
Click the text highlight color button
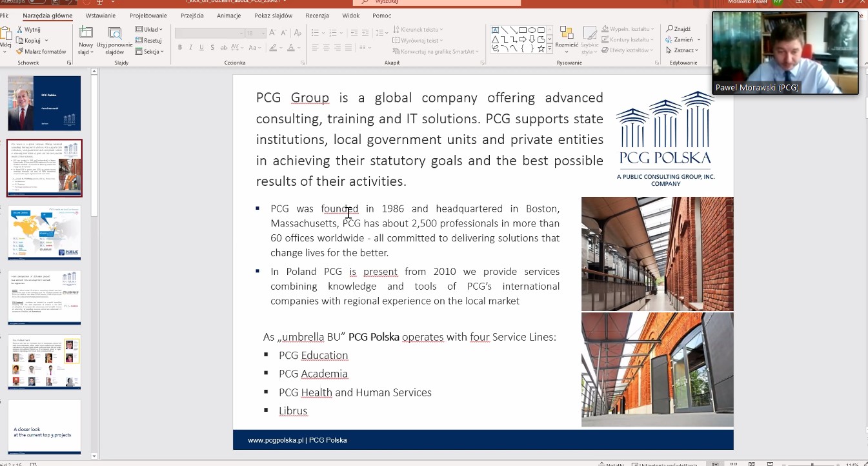pyautogui.click(x=273, y=48)
